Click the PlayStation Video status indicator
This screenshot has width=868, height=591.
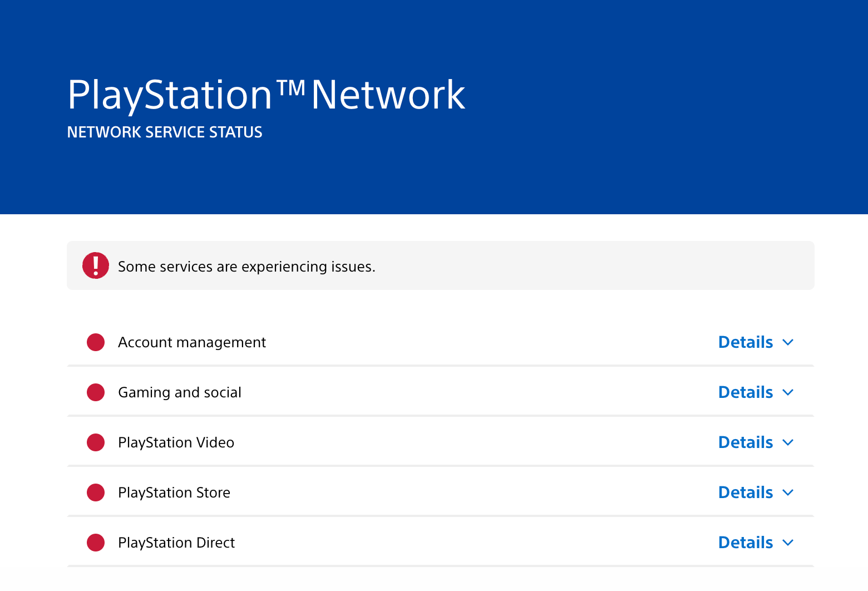coord(95,442)
